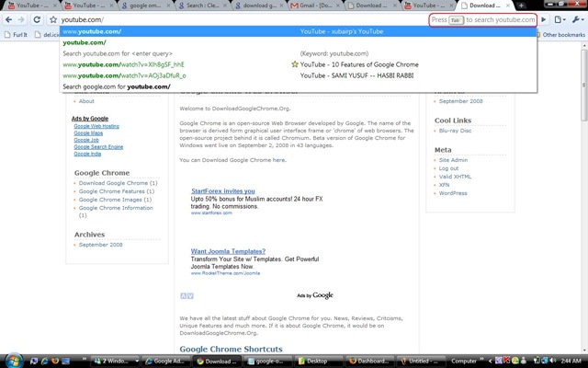Open the wrench settings menu
Image resolution: width=588 pixels, height=368 pixels.
click(x=575, y=19)
